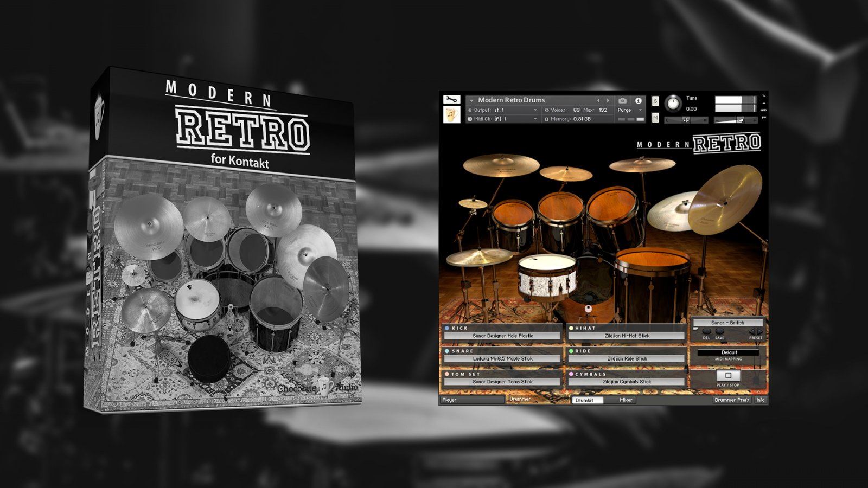
Task: Go to next instrument with right arrow
Action: point(608,100)
